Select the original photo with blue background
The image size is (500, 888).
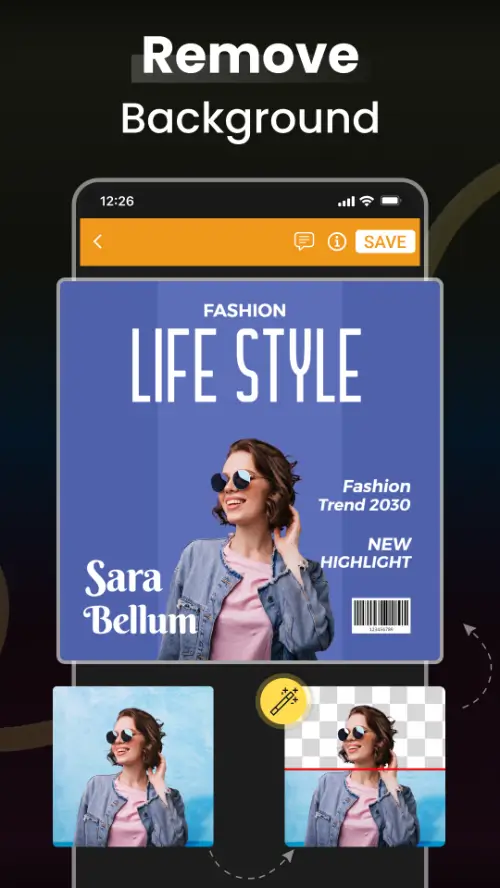[133, 766]
